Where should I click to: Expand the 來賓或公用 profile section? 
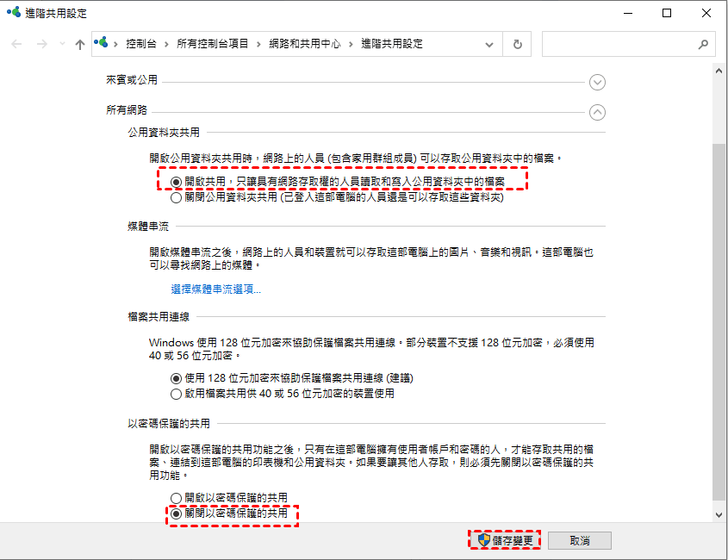pos(597,83)
